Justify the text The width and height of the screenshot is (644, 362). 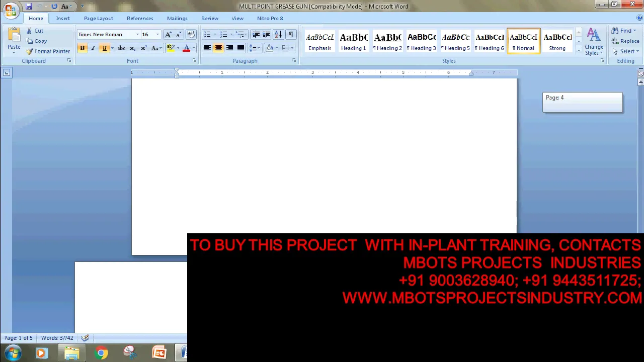[240, 48]
